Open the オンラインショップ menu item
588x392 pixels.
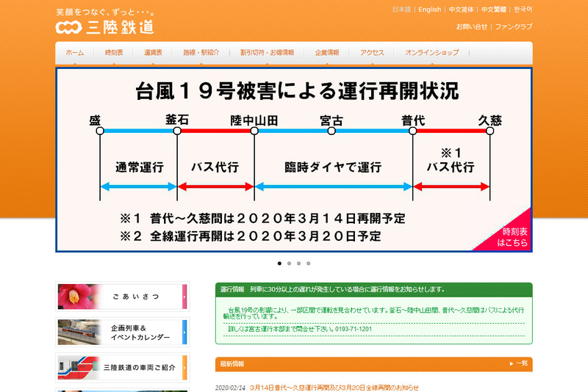coord(432,53)
